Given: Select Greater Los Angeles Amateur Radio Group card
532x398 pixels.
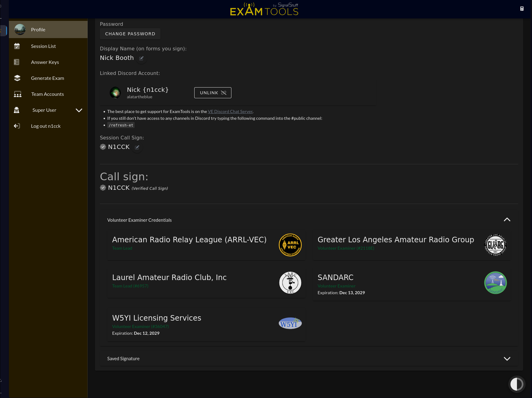Looking at the screenshot, I should click(x=412, y=245).
